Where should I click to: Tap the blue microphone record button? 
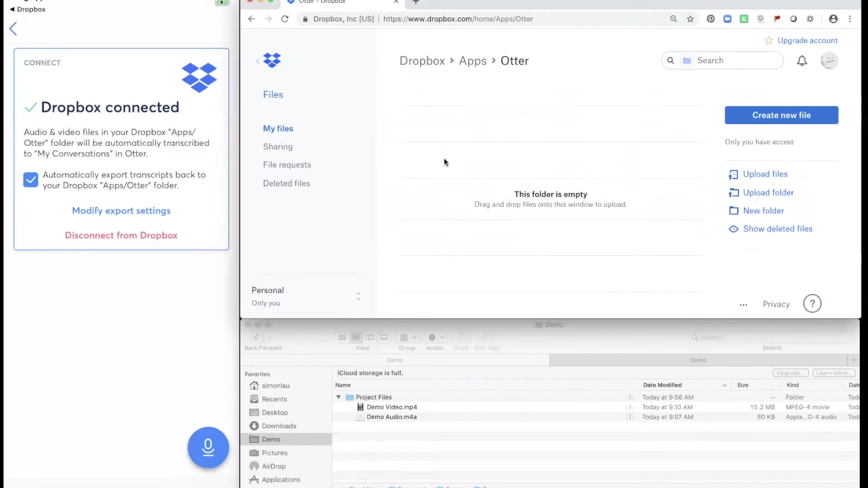(208, 447)
